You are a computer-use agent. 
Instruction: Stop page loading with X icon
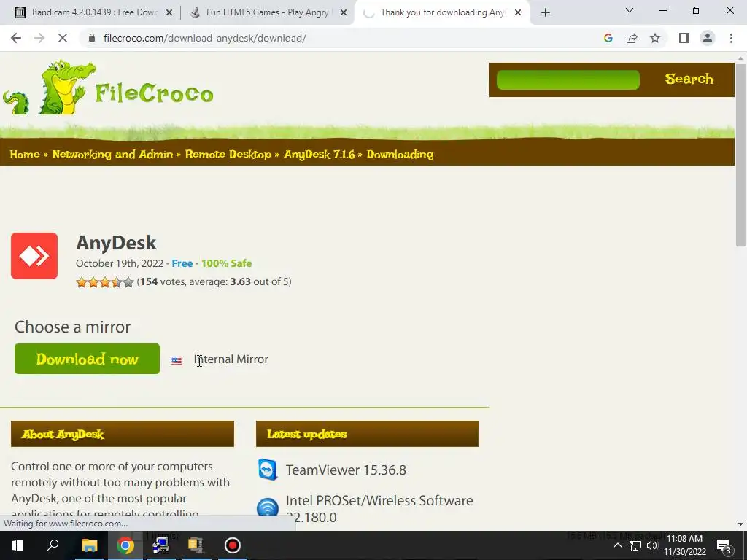click(63, 38)
